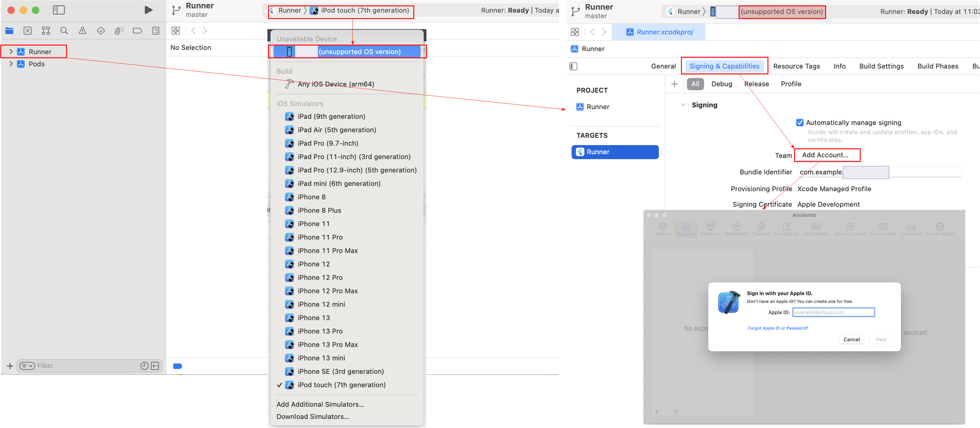Select iPhone 13 Pro simulator
Screen dimensions: 980x428
[320, 331]
